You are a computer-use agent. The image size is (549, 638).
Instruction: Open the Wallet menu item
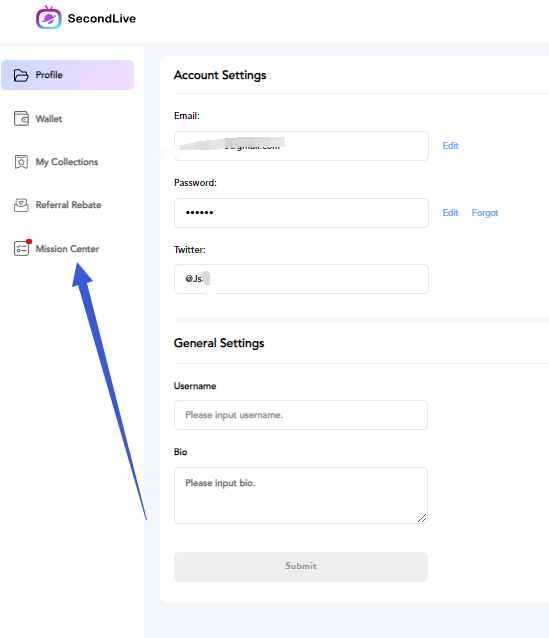click(68, 119)
